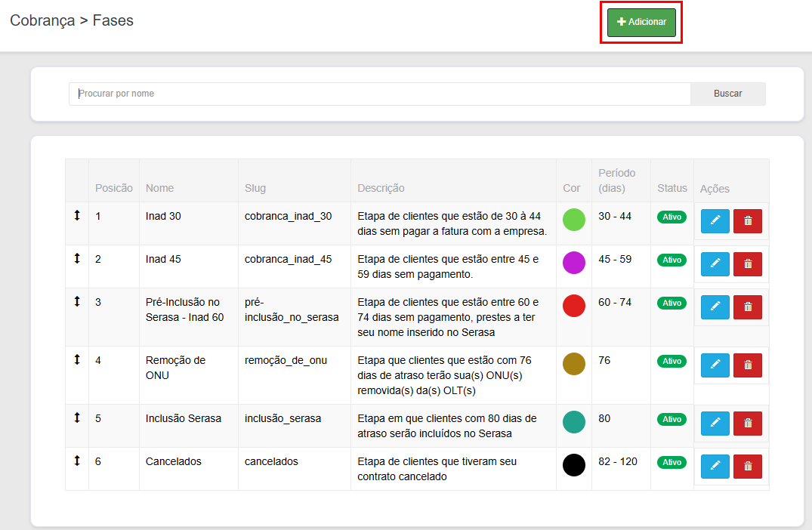Viewport: 812px width, 530px height.
Task: Click Ativo badge on Inclusão Serasa row
Action: point(672,419)
